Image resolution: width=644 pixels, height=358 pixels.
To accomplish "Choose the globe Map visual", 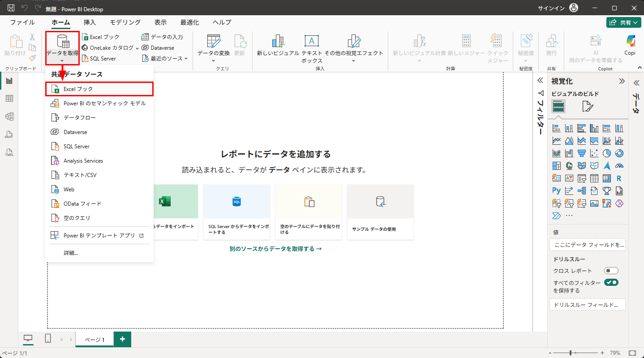I will [569, 166].
